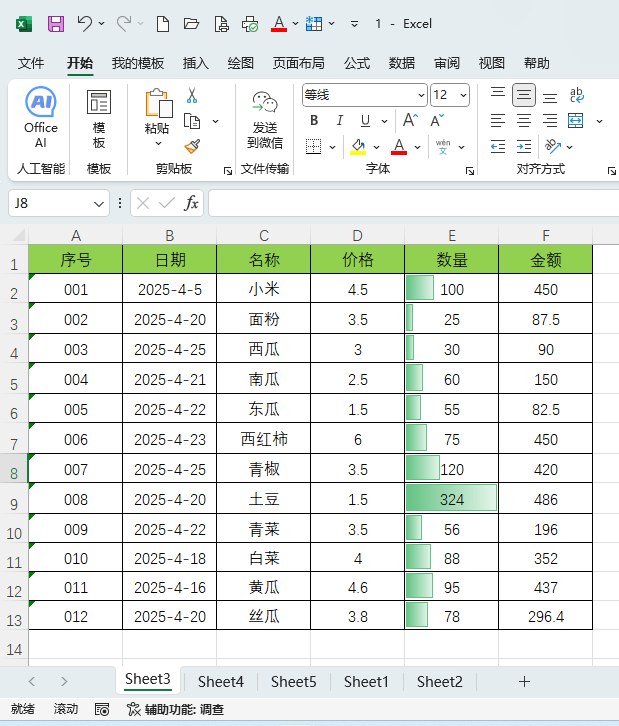This screenshot has width=619, height=726.
Task: Apply yellow fill color
Action: [358, 147]
